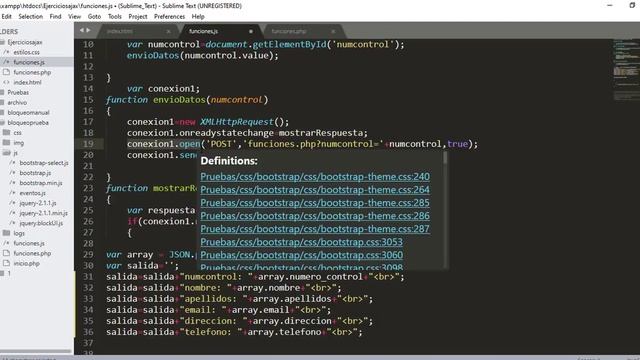Open definition bootstrap.css:3060
This screenshot has height=360, width=640.
(302, 255)
